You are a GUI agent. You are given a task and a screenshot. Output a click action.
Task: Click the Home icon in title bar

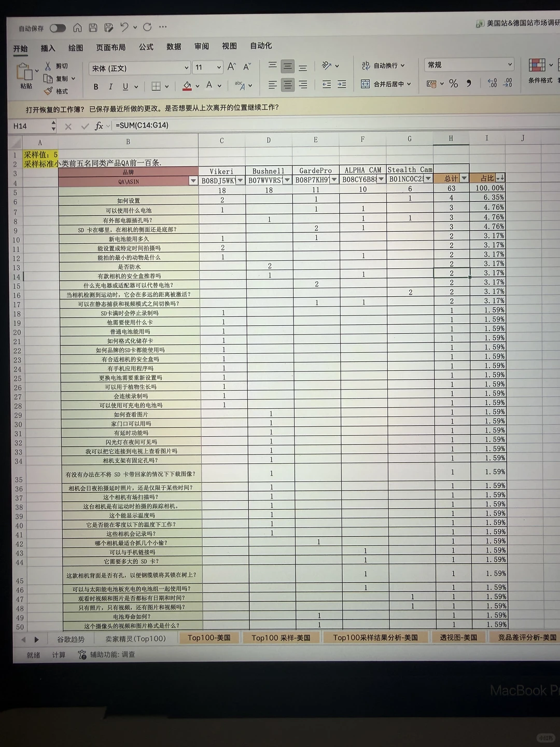click(77, 27)
